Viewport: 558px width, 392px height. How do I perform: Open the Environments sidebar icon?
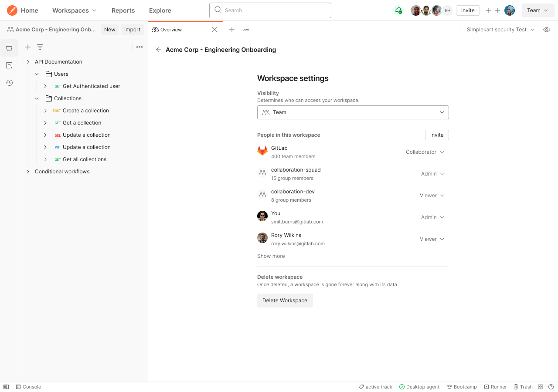(x=9, y=65)
